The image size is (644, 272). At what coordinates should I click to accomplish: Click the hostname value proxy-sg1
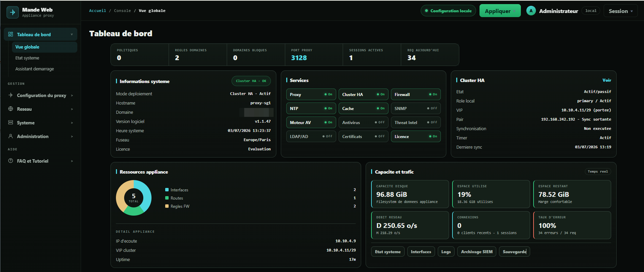(260, 103)
